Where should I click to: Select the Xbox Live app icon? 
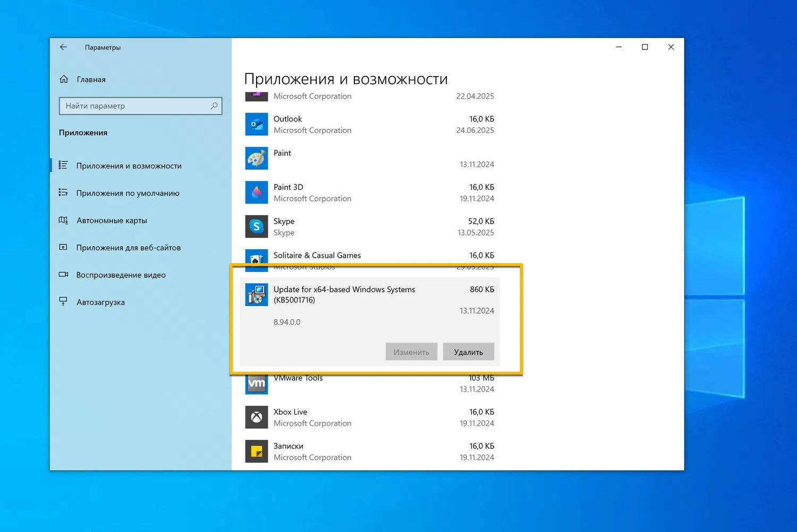click(256, 417)
